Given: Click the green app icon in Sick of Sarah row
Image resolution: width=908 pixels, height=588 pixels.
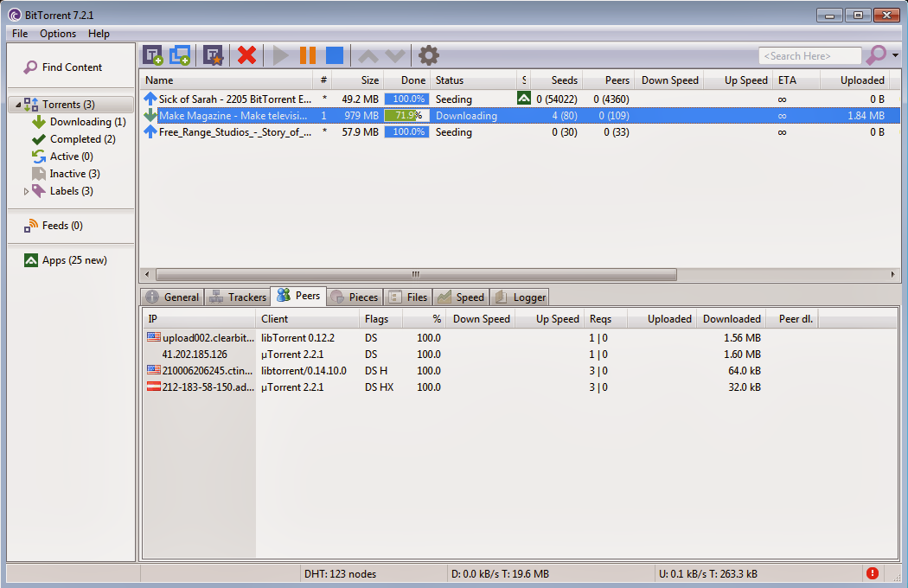Looking at the screenshot, I should pos(524,99).
